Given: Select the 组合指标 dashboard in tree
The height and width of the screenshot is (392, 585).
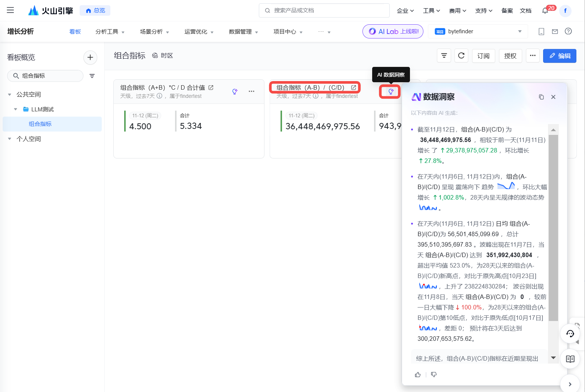Looking at the screenshot, I should 52,124.
